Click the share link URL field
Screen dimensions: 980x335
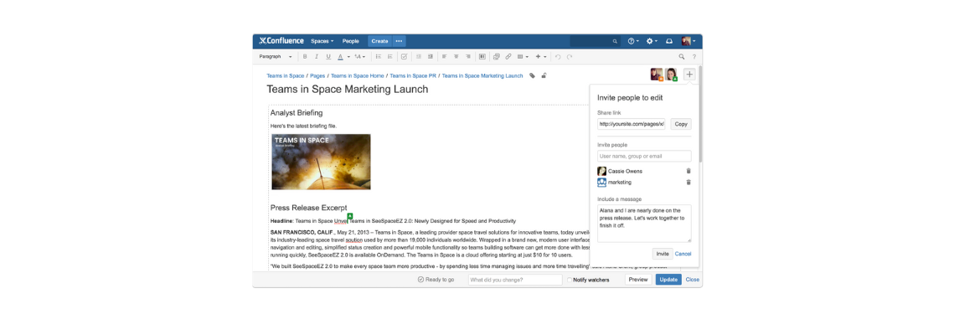632,125
